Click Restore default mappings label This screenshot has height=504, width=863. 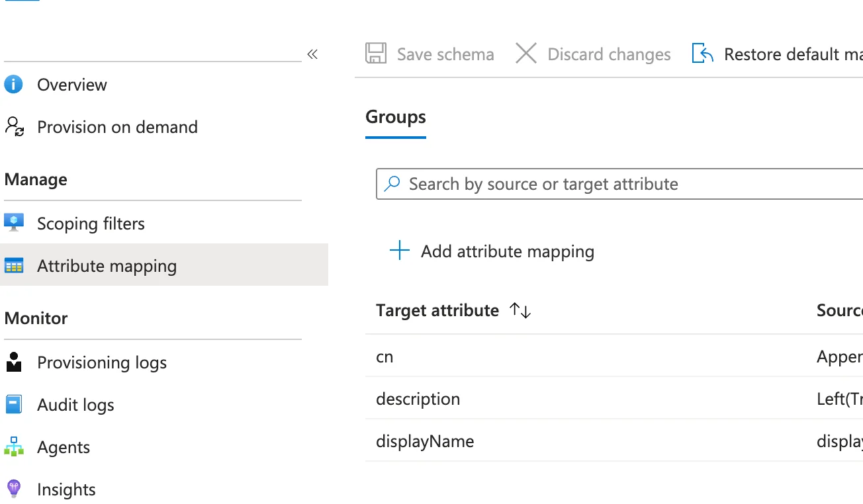click(x=794, y=54)
